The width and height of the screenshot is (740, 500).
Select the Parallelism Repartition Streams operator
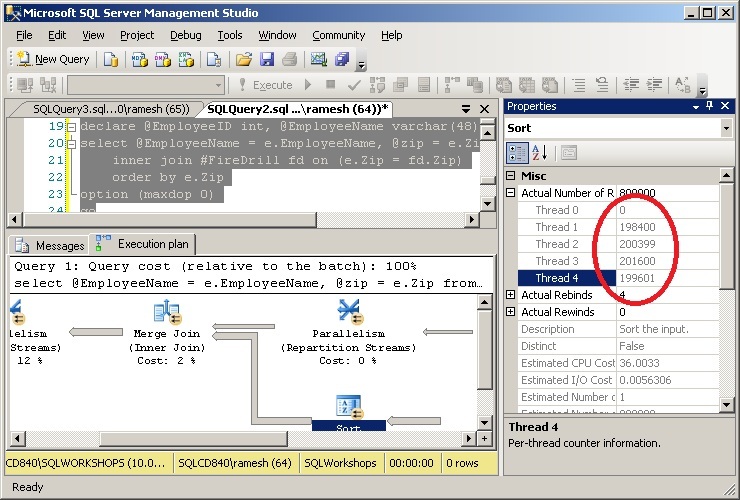[348, 332]
